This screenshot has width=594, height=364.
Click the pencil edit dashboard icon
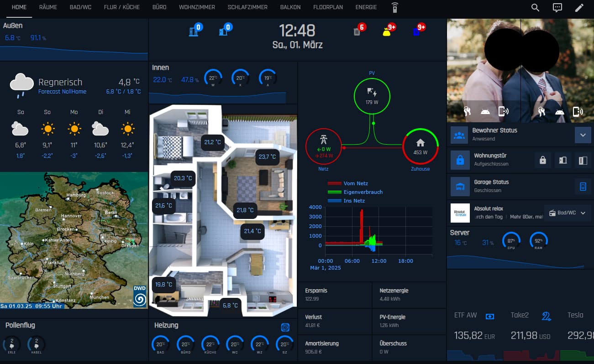579,8
